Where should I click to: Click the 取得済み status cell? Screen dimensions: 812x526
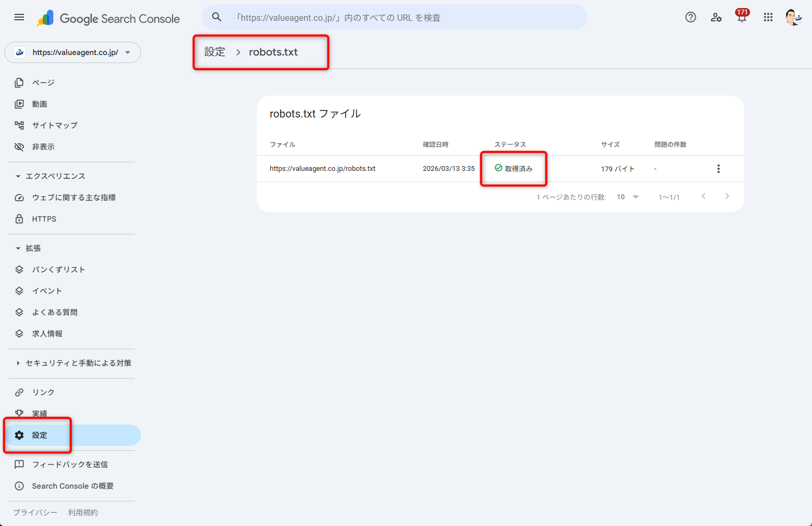(x=513, y=169)
